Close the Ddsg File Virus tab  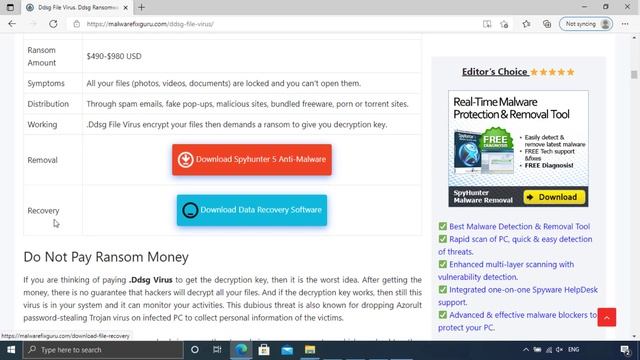(x=126, y=7)
